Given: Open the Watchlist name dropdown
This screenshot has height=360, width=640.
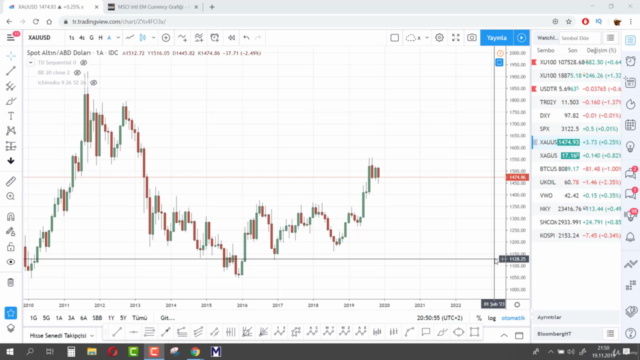Looking at the screenshot, I should pos(547,38).
